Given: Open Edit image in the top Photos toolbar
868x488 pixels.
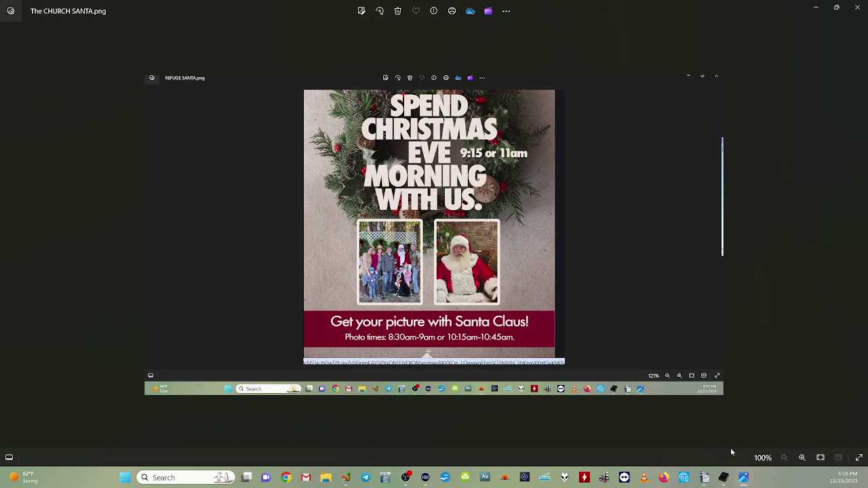Looking at the screenshot, I should tap(361, 11).
